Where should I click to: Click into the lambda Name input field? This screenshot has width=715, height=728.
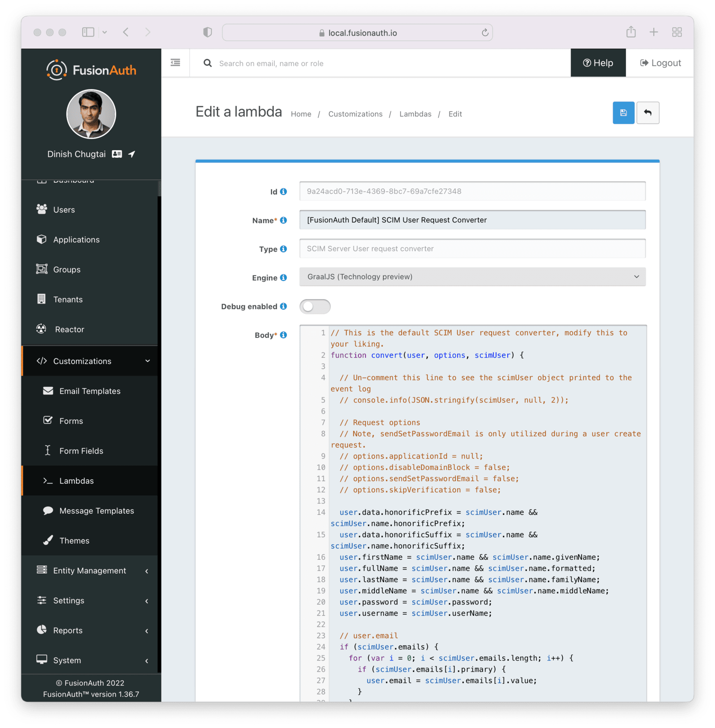click(472, 220)
